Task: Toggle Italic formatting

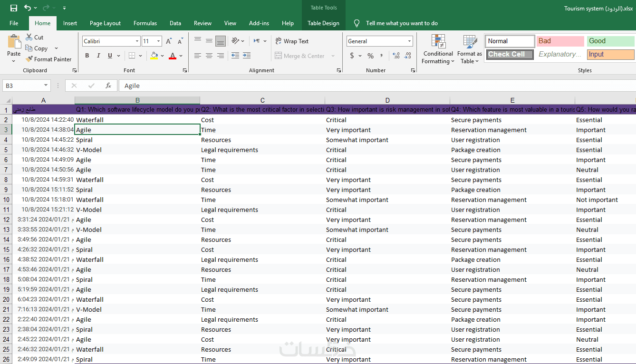Action: click(98, 56)
